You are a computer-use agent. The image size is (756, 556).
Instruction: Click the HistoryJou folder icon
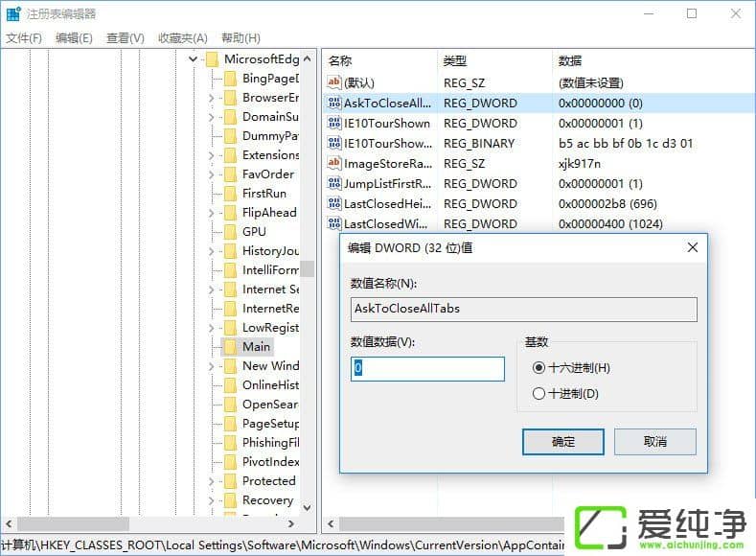pyautogui.click(x=231, y=251)
